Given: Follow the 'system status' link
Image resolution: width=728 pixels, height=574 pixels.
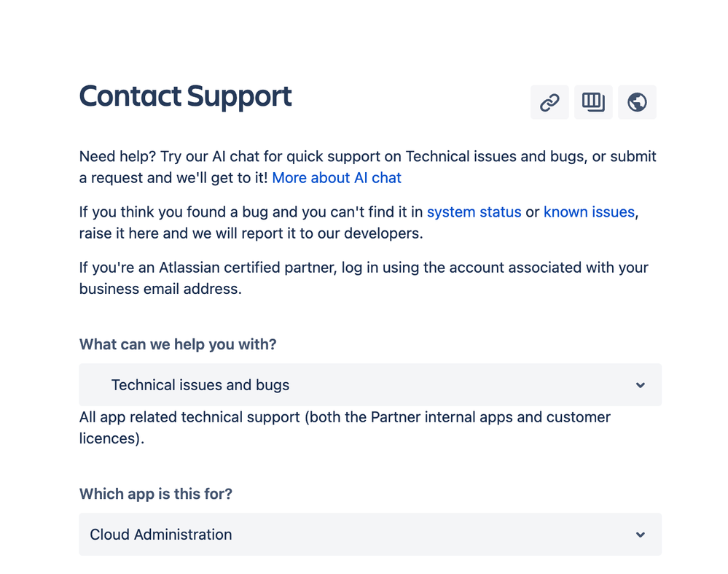Looking at the screenshot, I should tap(474, 212).
